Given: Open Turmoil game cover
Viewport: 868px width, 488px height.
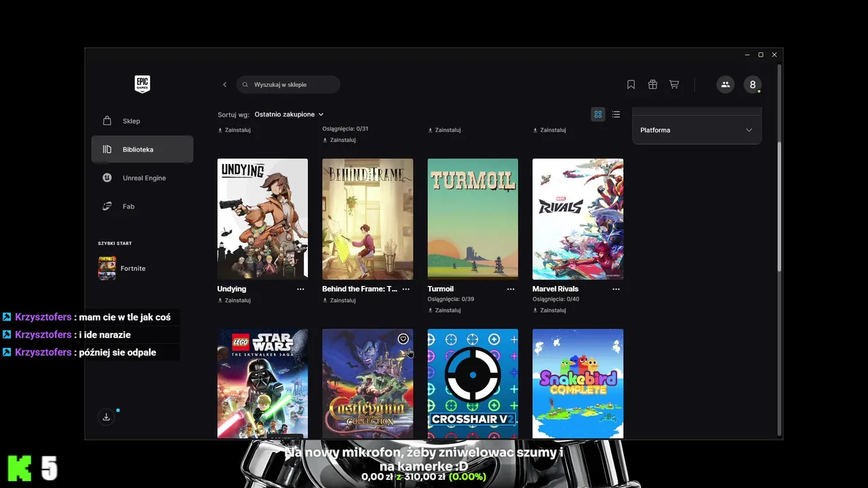Looking at the screenshot, I should click(473, 219).
